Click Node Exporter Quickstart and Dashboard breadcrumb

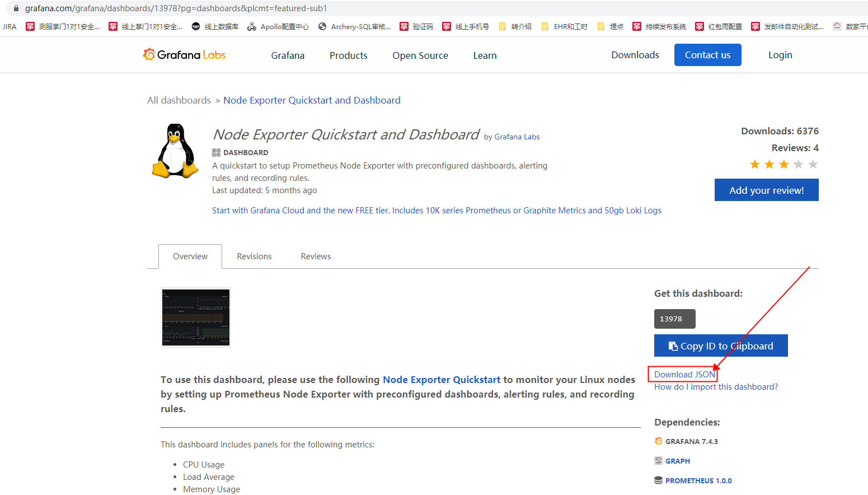312,100
